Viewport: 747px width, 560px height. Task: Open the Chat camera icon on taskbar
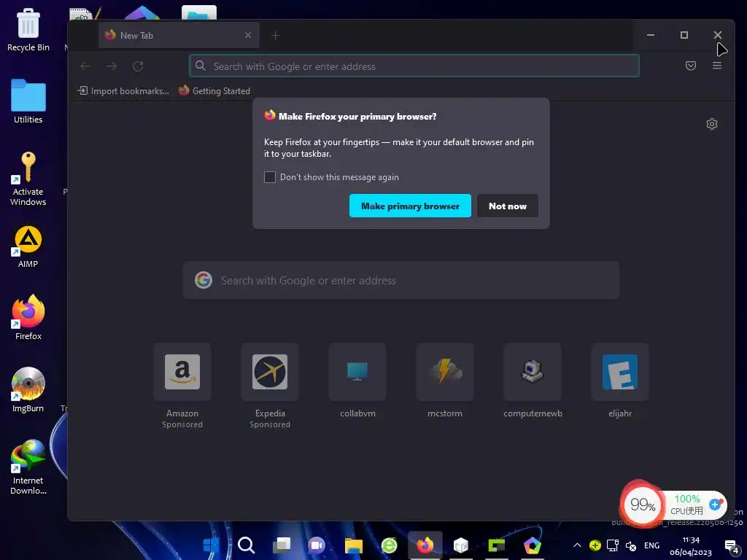(317, 545)
